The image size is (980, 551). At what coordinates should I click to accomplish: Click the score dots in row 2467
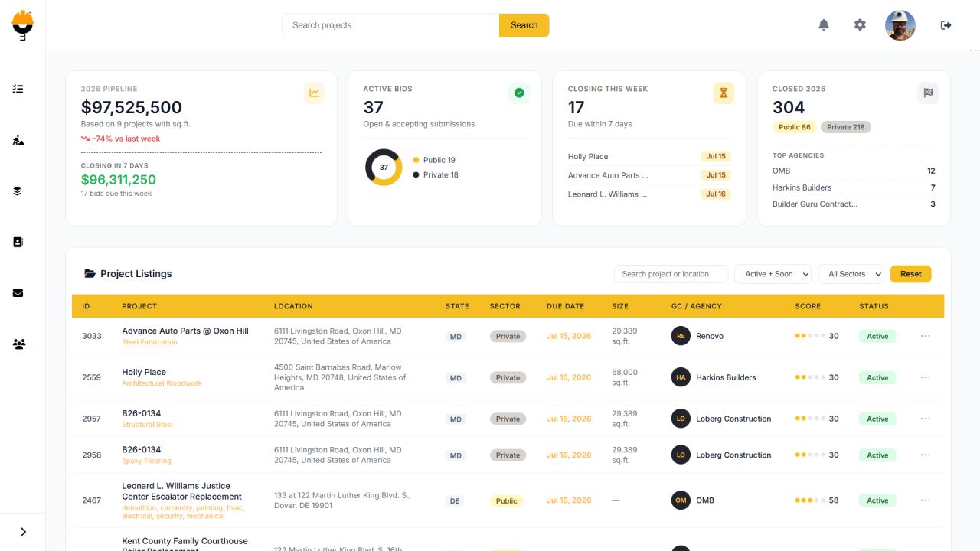[810, 500]
